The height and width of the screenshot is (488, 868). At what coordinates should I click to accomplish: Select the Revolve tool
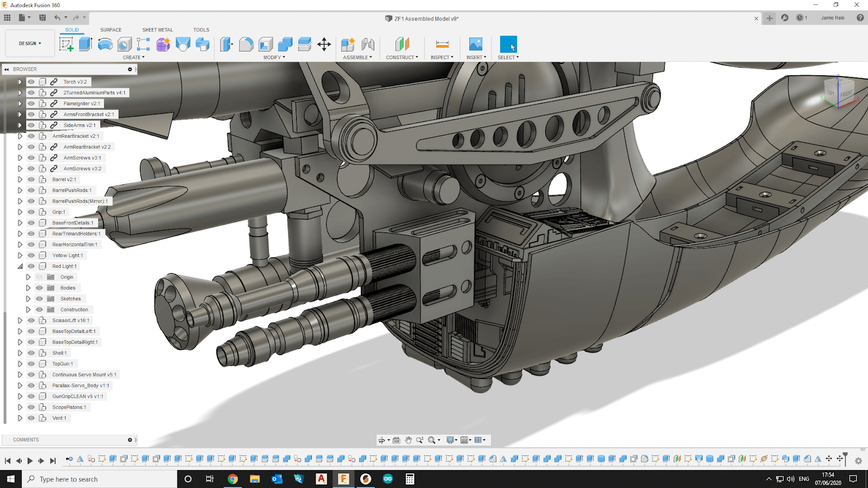[105, 44]
